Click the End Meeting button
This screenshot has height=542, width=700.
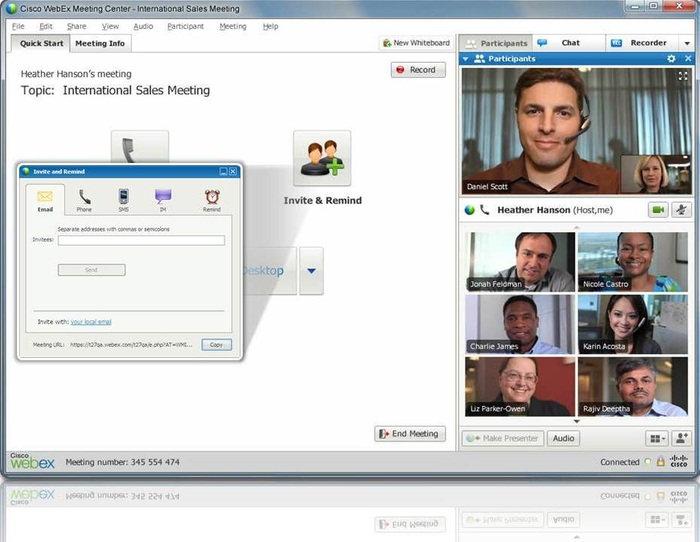tap(410, 434)
